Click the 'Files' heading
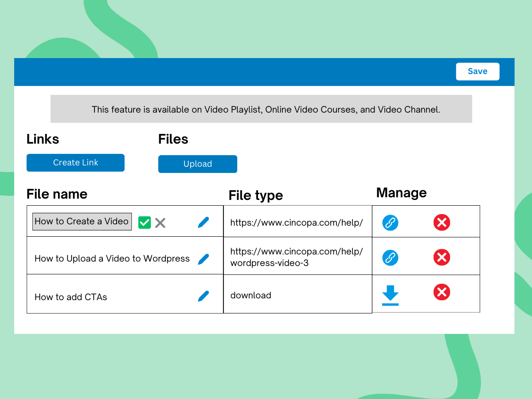532x399 pixels. [x=173, y=139]
